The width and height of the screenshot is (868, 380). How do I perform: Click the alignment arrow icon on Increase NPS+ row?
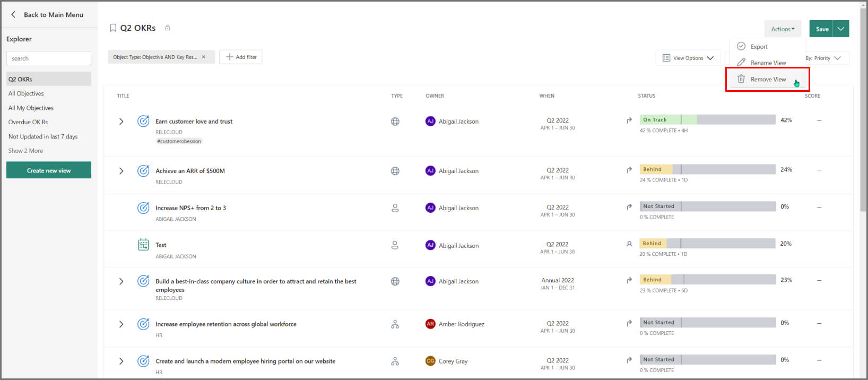[x=629, y=207]
